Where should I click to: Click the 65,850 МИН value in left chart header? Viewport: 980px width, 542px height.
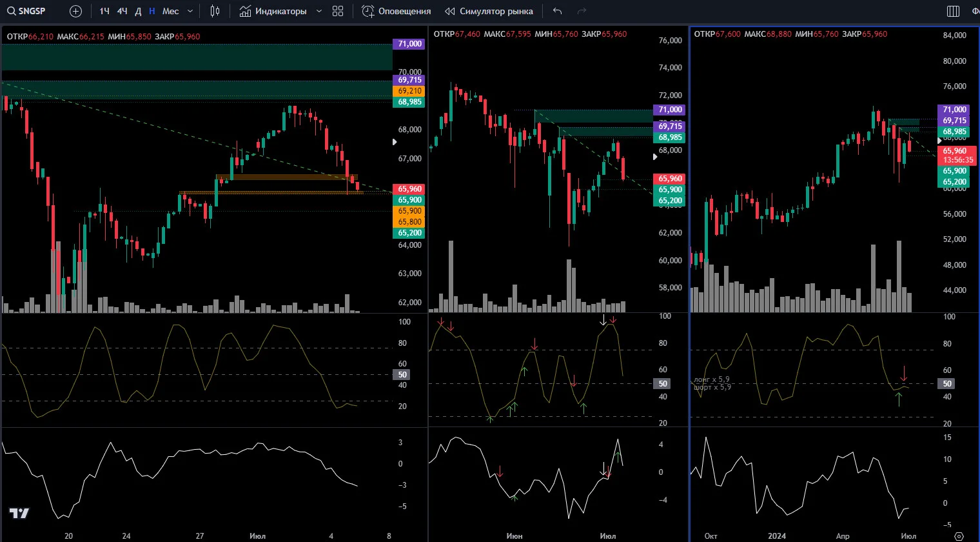(x=139, y=36)
